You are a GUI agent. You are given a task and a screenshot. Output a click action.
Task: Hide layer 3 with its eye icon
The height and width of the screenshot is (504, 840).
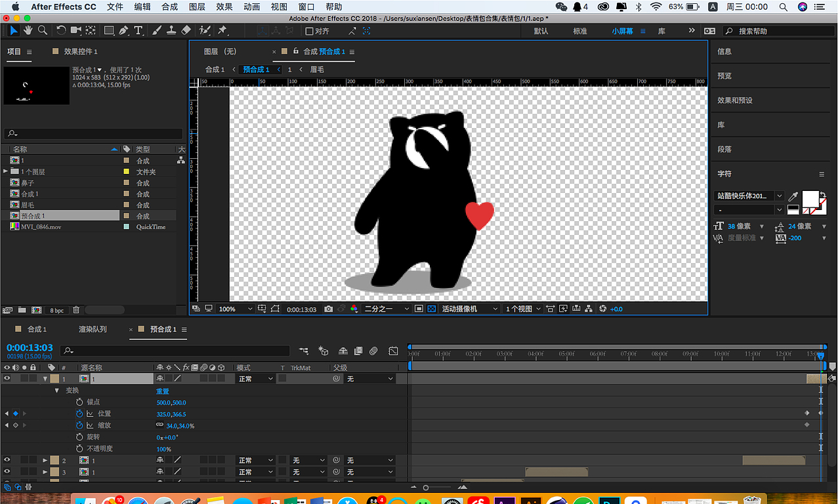[7, 472]
